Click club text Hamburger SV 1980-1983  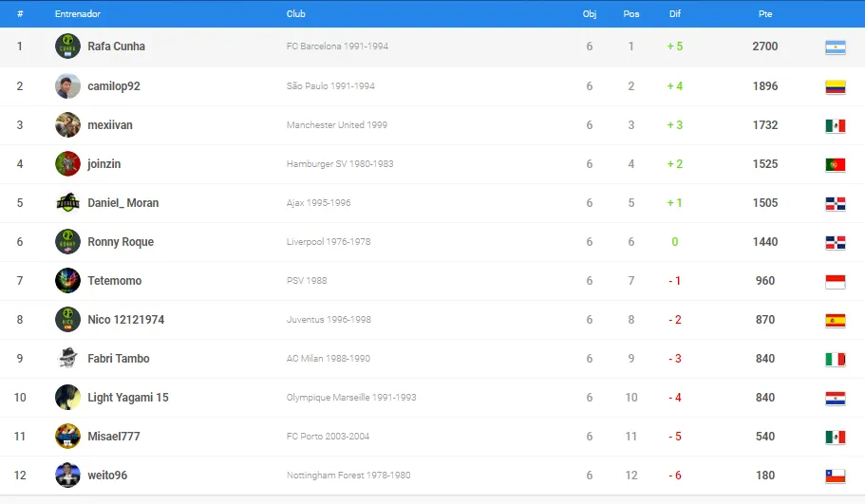340,164
